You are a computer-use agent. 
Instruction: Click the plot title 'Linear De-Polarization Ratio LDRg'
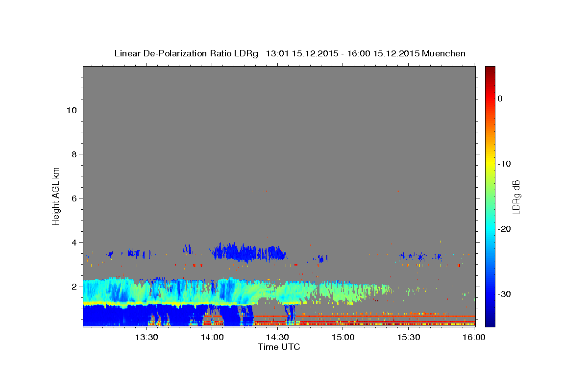(x=186, y=53)
